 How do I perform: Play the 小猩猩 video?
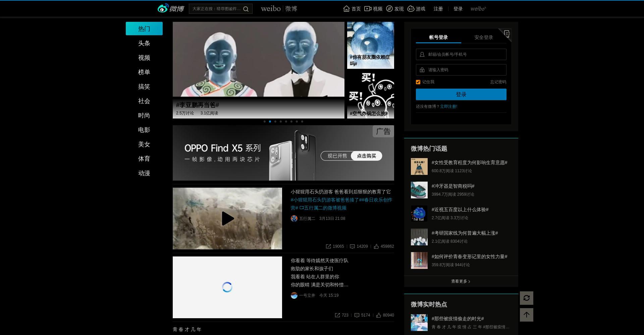[x=227, y=219]
